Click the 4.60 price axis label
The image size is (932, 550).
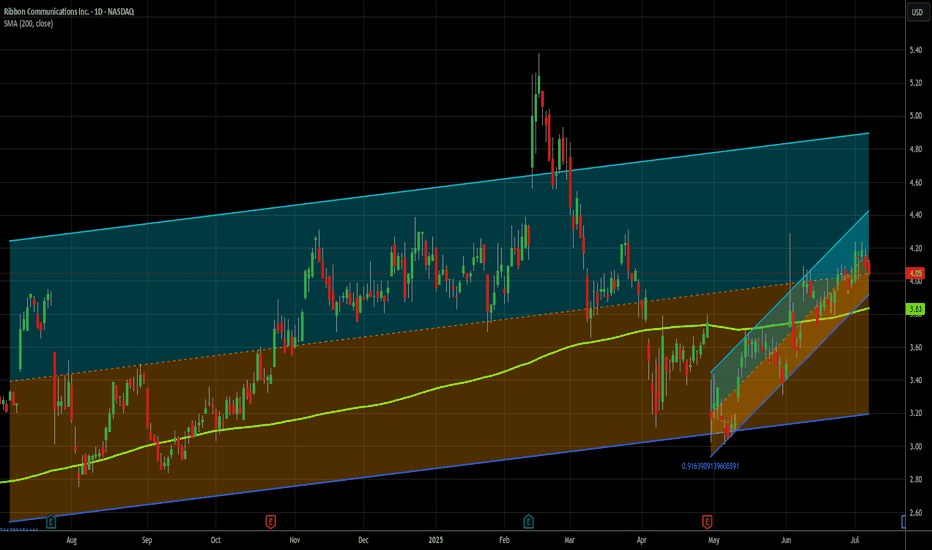tap(915, 183)
